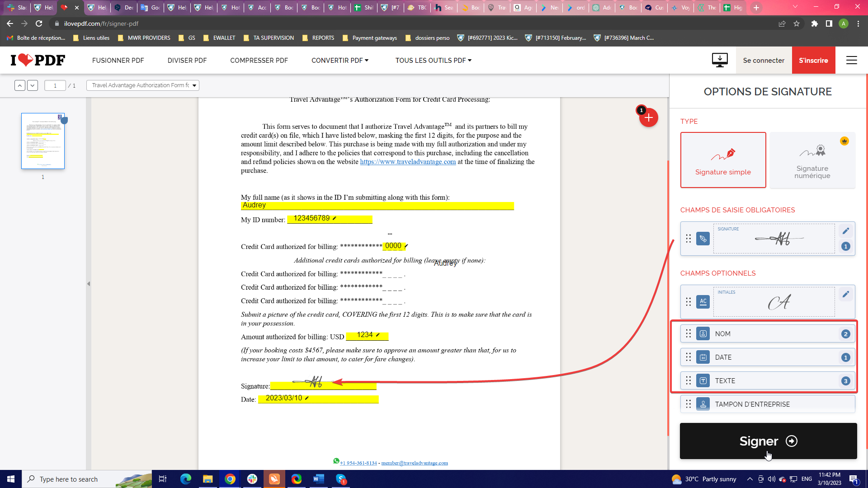
Task: Click the DATE field calendar icon
Action: point(703,357)
